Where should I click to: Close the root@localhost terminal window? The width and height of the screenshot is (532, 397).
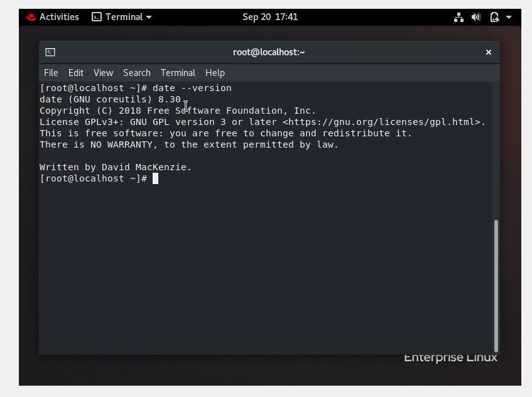[488, 52]
